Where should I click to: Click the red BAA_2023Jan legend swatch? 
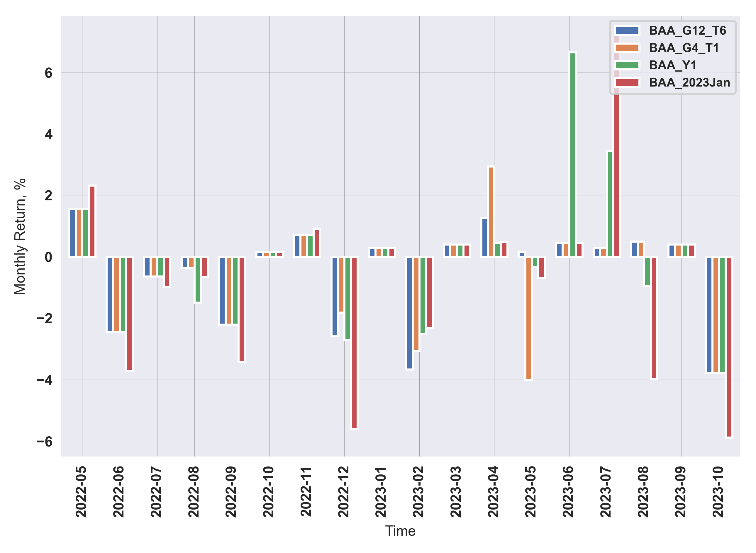(627, 82)
